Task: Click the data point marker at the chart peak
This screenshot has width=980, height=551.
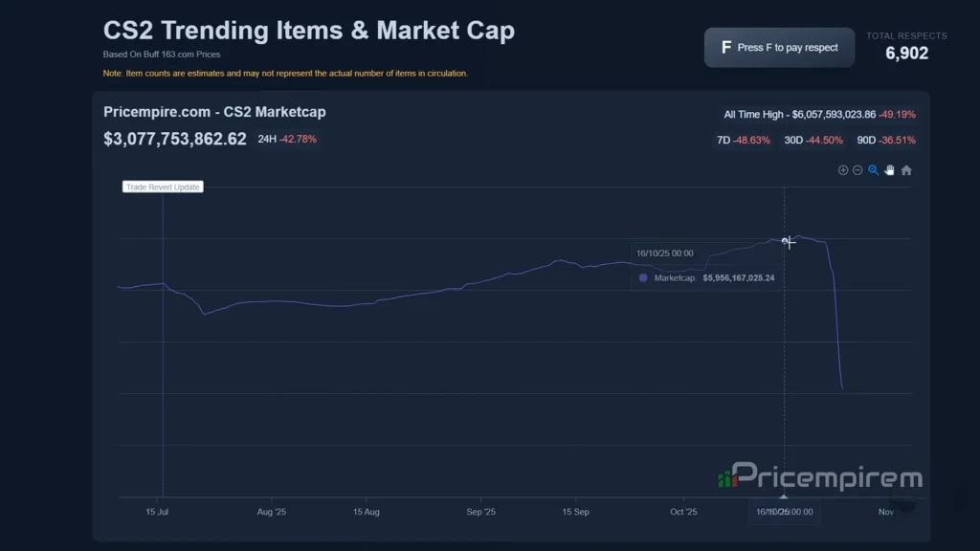Action: point(786,241)
